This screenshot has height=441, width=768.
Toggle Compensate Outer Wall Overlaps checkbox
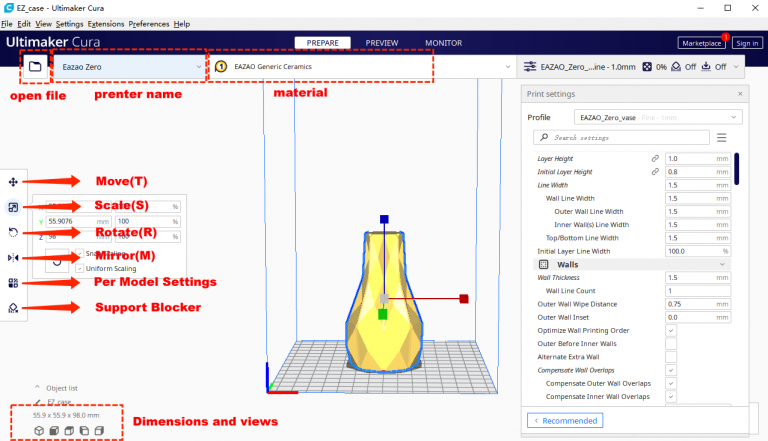pyautogui.click(x=671, y=384)
